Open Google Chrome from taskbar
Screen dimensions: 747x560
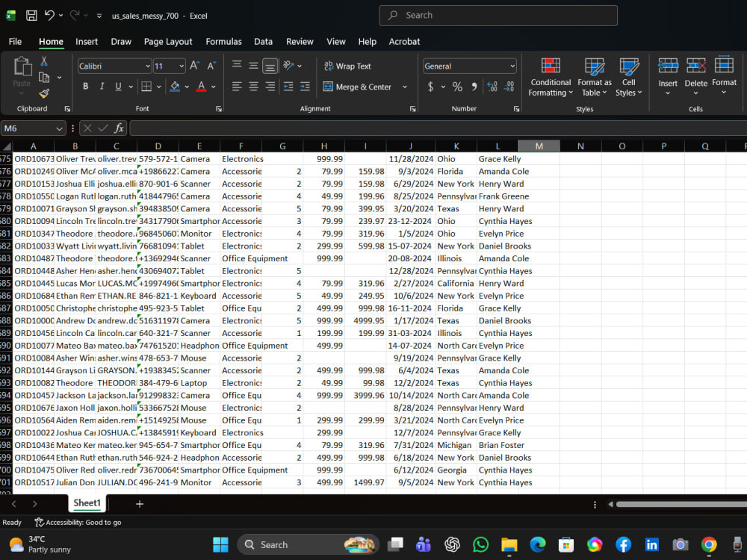(709, 544)
